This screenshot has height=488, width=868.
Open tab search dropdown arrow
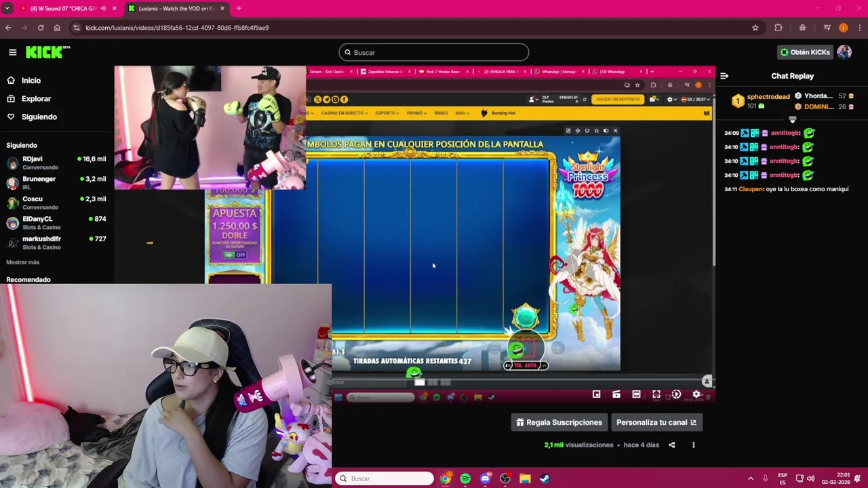[x=7, y=8]
